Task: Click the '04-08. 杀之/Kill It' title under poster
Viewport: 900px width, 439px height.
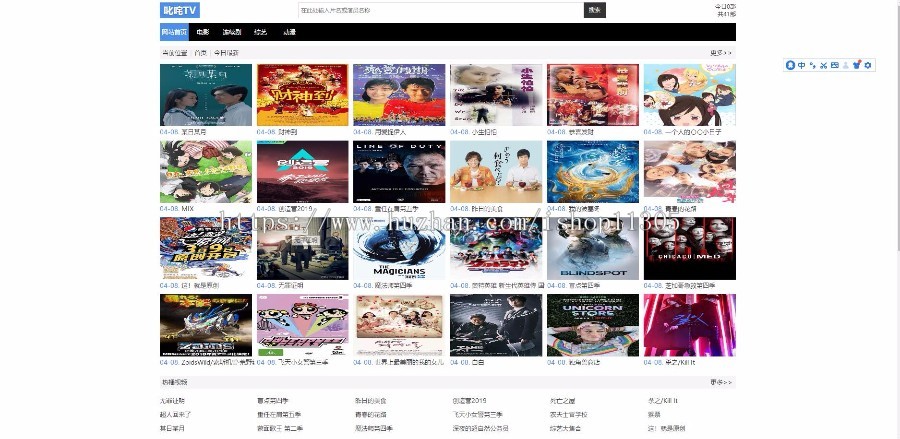Action: click(670, 363)
